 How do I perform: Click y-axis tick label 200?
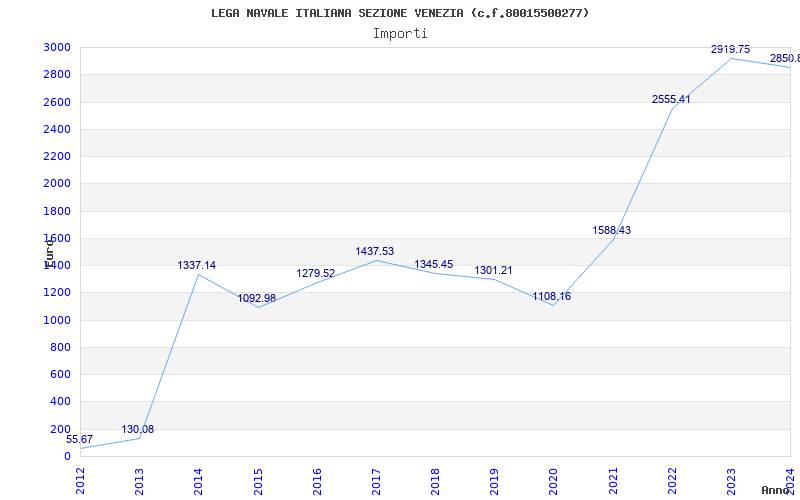(x=60, y=429)
